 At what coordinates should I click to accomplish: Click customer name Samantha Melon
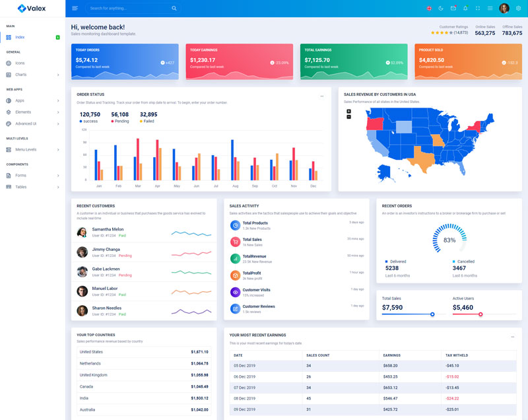[x=108, y=229]
